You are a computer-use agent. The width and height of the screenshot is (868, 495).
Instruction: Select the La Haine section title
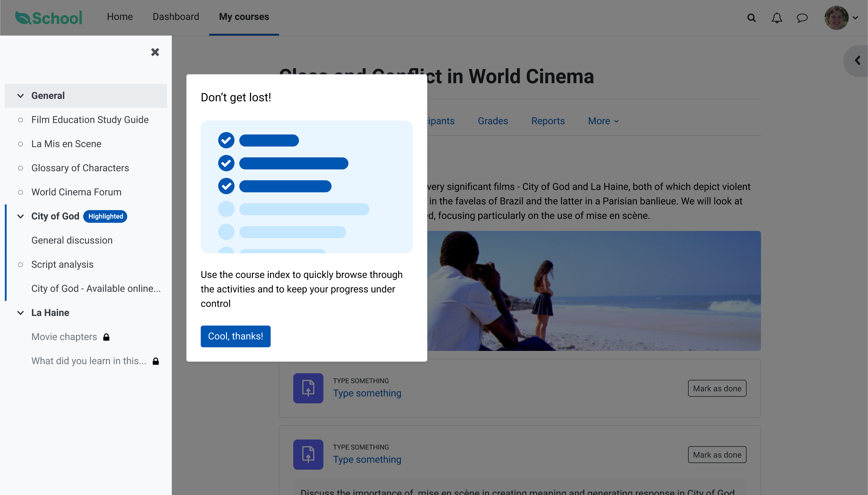coord(50,313)
